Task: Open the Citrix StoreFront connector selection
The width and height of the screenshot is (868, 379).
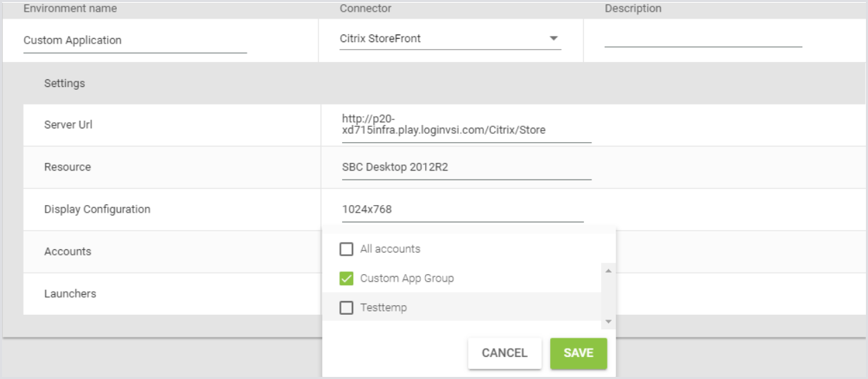Action: click(442, 39)
